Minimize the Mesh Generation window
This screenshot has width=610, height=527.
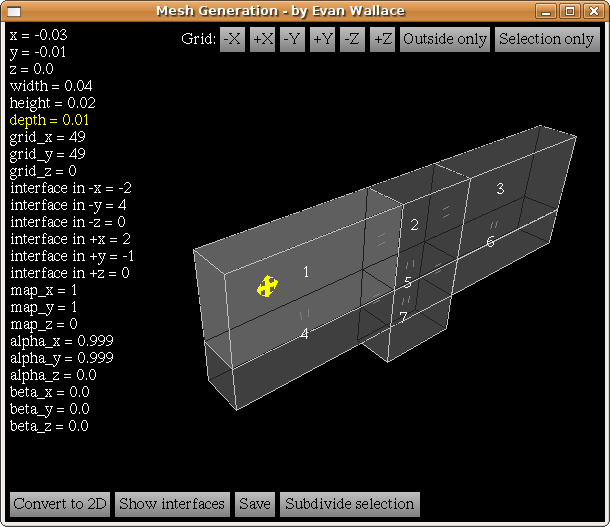coord(546,11)
